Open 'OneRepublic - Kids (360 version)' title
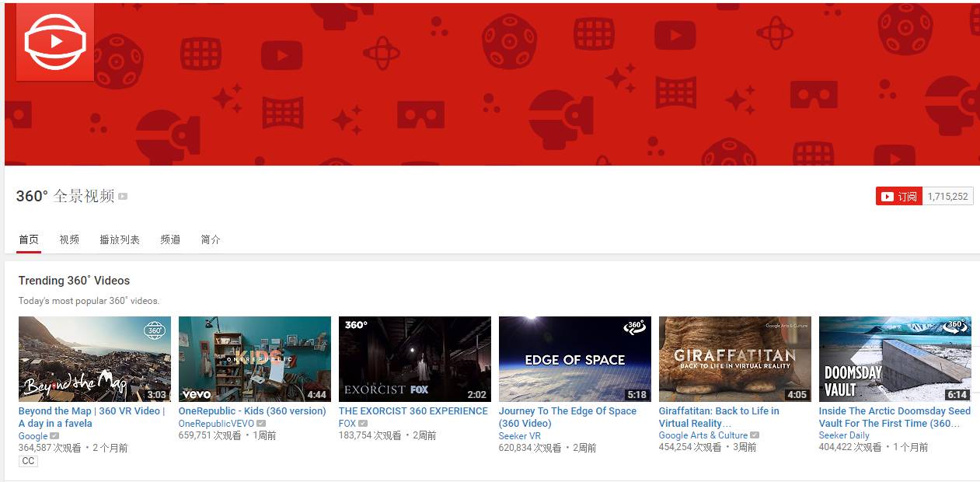Screen dimensions: 980x482 253,411
